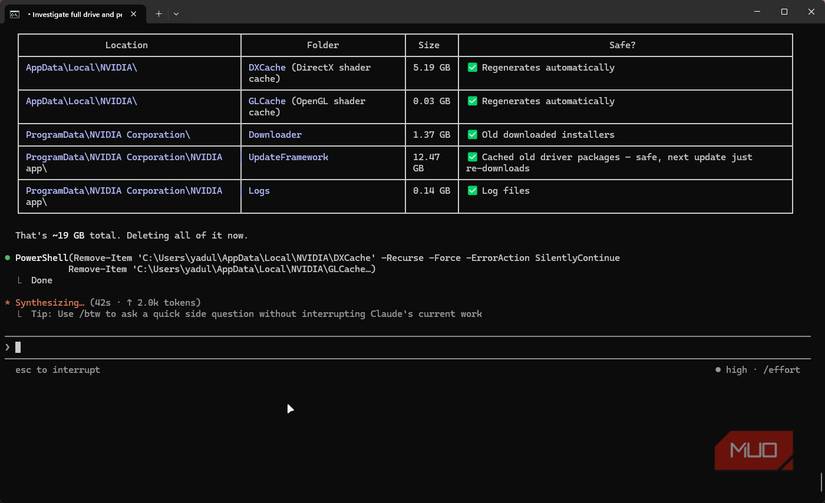This screenshot has width=825, height=503.
Task: Click the '0.03 GB' size cell
Action: tap(431, 101)
